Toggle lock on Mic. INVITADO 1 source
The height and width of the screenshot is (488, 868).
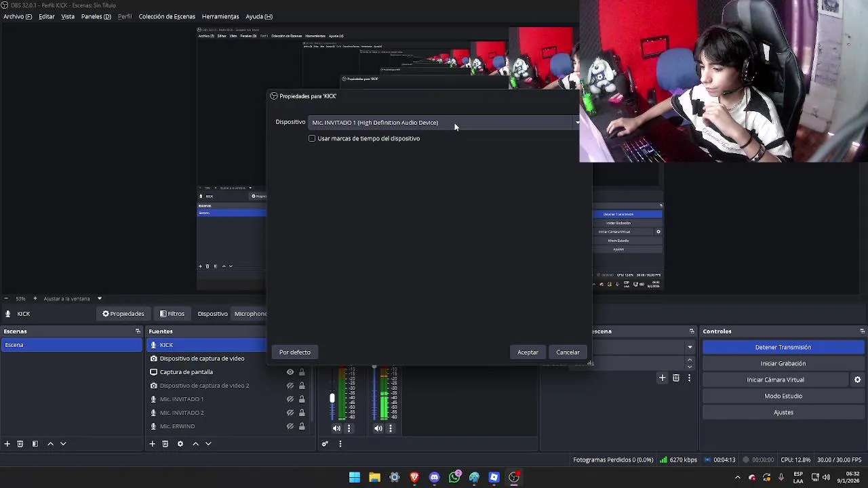[x=302, y=399]
